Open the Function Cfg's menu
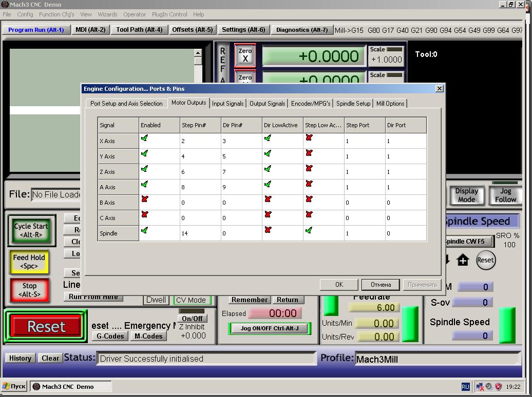 coord(56,14)
